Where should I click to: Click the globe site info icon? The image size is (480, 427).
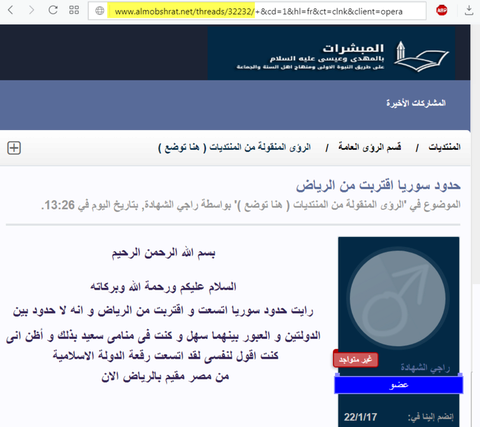pyautogui.click(x=99, y=11)
